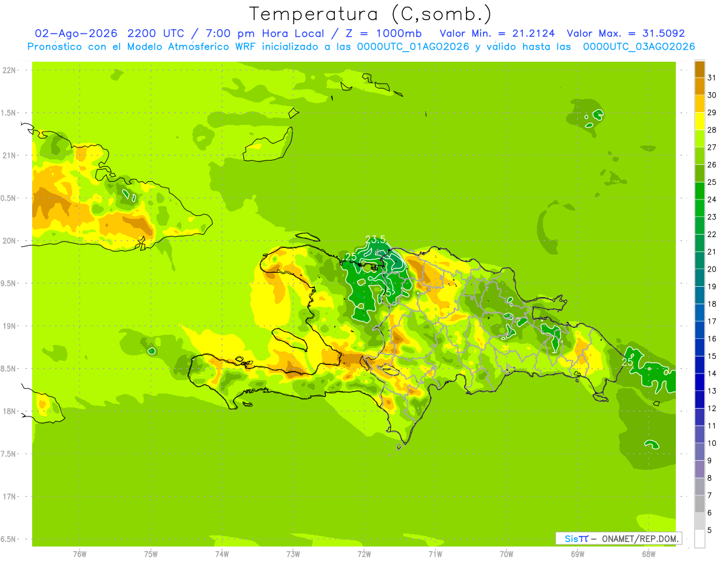Viewport: 728px width, 562px height.
Task: Click the colorbar swatch between 26 and 27
Action: 699,156
